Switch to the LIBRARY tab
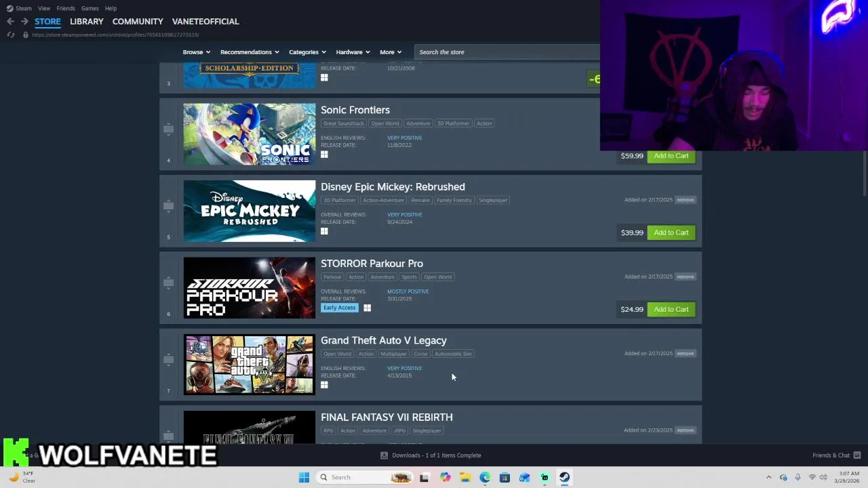Screen dimensions: 868x488 point(87,22)
